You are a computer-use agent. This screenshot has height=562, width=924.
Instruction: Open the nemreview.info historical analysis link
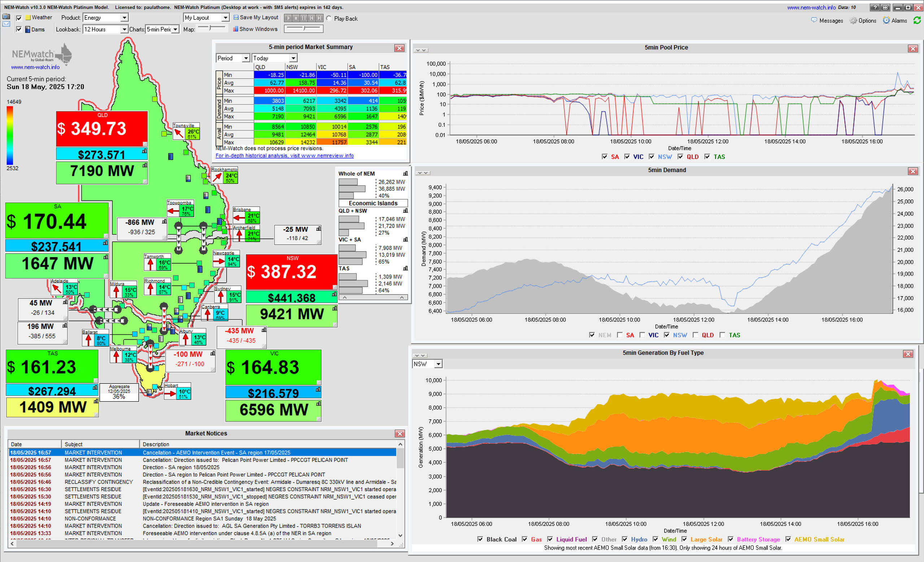pos(284,155)
